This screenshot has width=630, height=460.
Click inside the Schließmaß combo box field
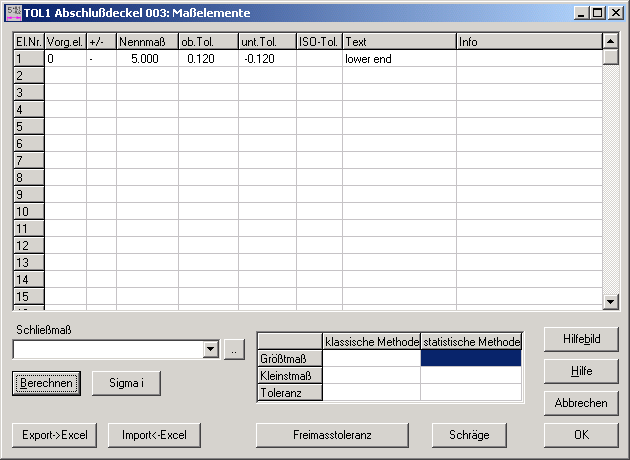(107, 349)
